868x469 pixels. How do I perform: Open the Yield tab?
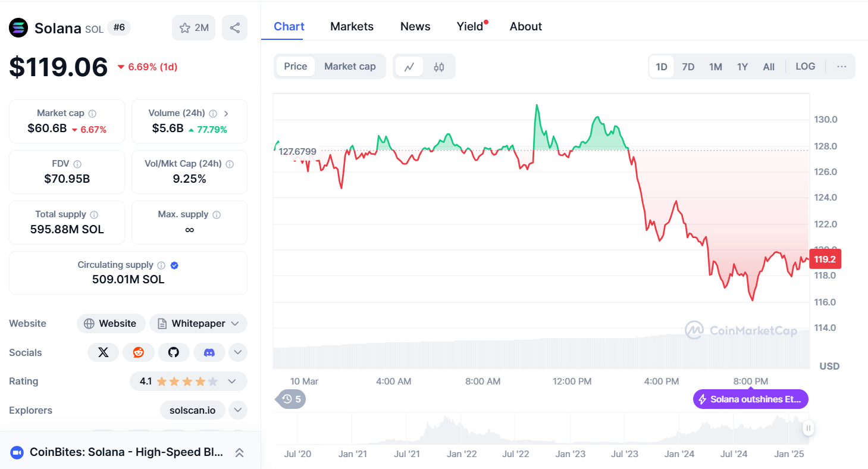click(x=470, y=26)
